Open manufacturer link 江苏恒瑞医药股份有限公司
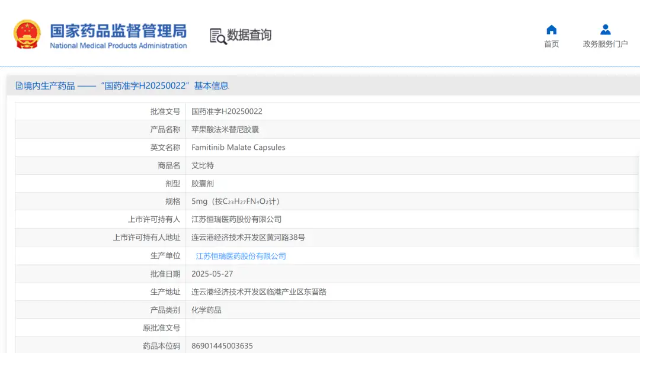Viewport: 647px width, 370px height. point(241,256)
